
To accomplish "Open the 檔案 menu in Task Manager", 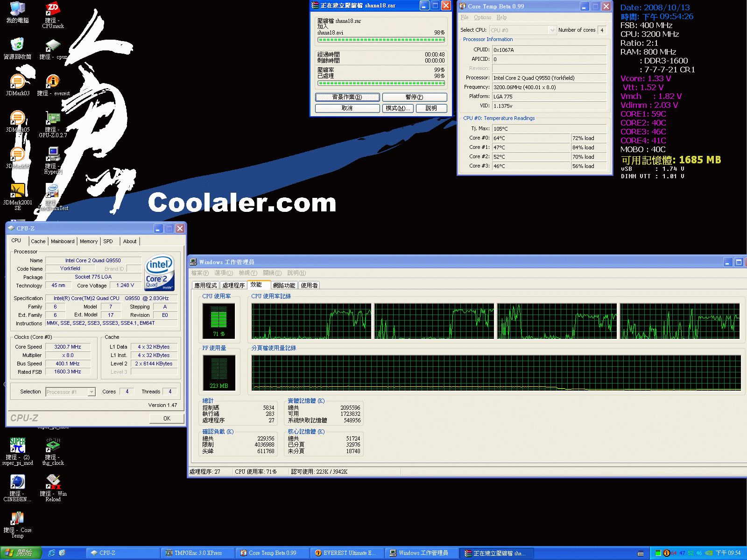I will 199,273.
